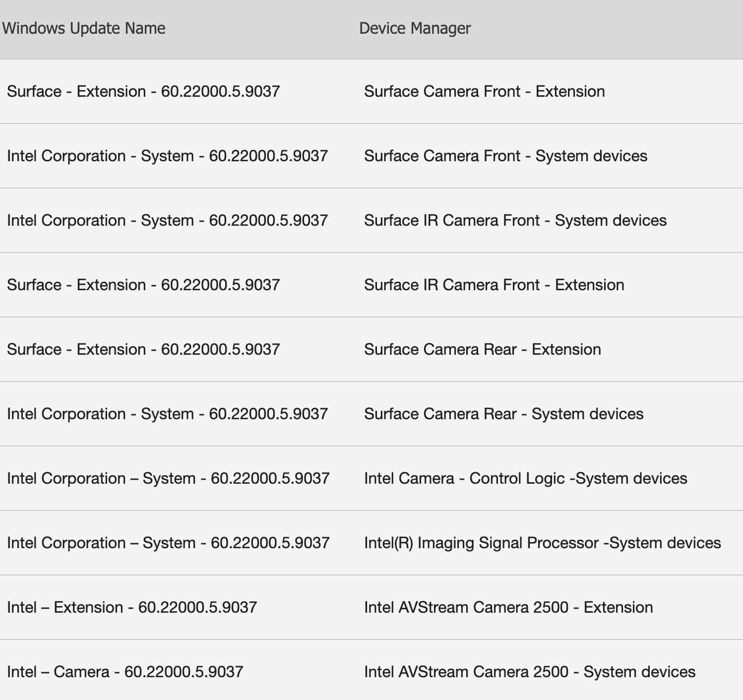Click update name beside Surface IR Camera Front System devices
This screenshot has width=743, height=700.
(168, 220)
